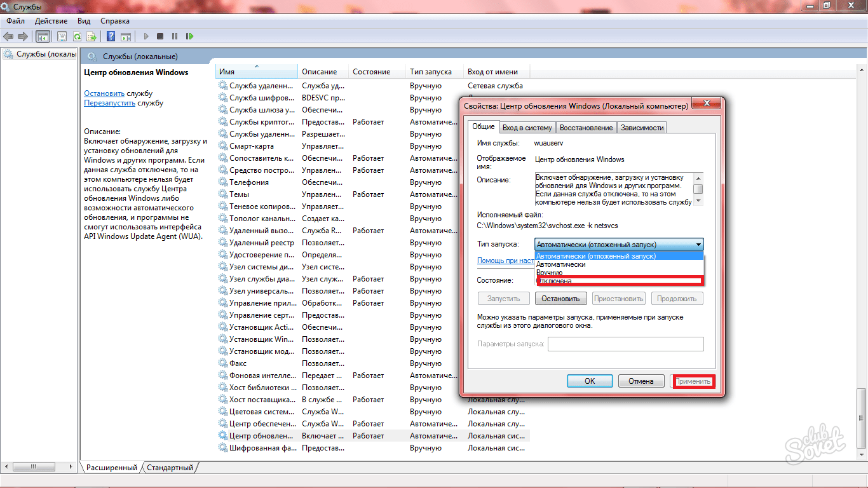Switch to the 'Восстановление' tab
The image size is (868, 488).
pyautogui.click(x=586, y=128)
